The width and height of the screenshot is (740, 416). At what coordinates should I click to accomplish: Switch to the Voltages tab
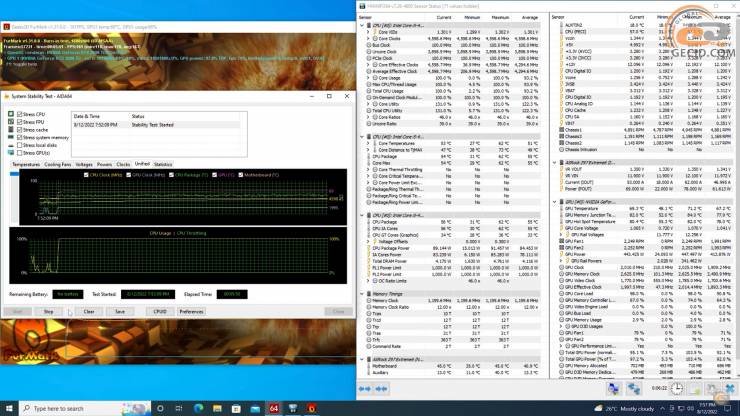[x=84, y=164]
